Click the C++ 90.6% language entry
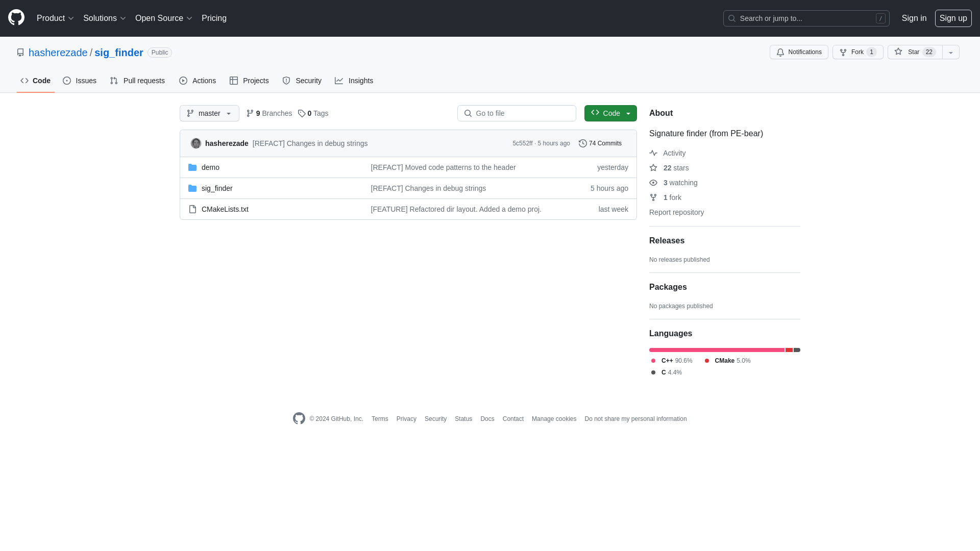The width and height of the screenshot is (980, 551). click(x=672, y=361)
